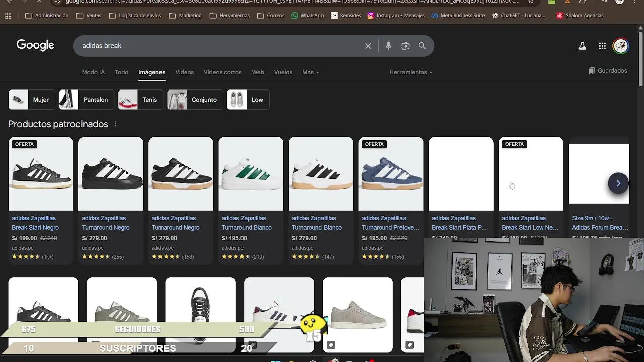Open the Break Start Plata product link

point(460,223)
